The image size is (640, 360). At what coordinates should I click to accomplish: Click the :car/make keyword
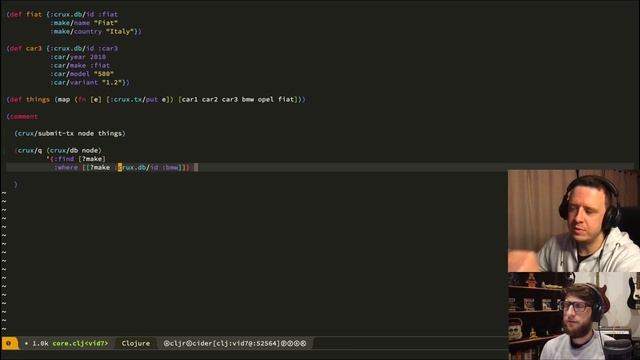tap(68, 65)
